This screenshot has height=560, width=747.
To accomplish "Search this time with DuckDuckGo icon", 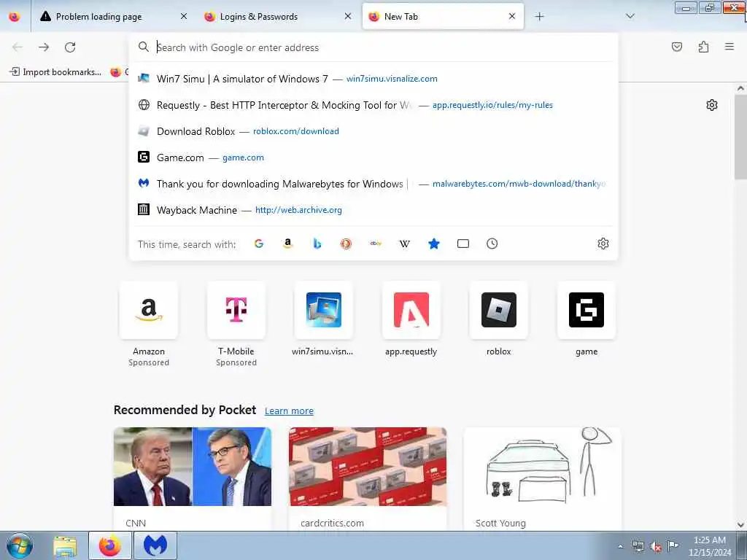I will pyautogui.click(x=347, y=244).
